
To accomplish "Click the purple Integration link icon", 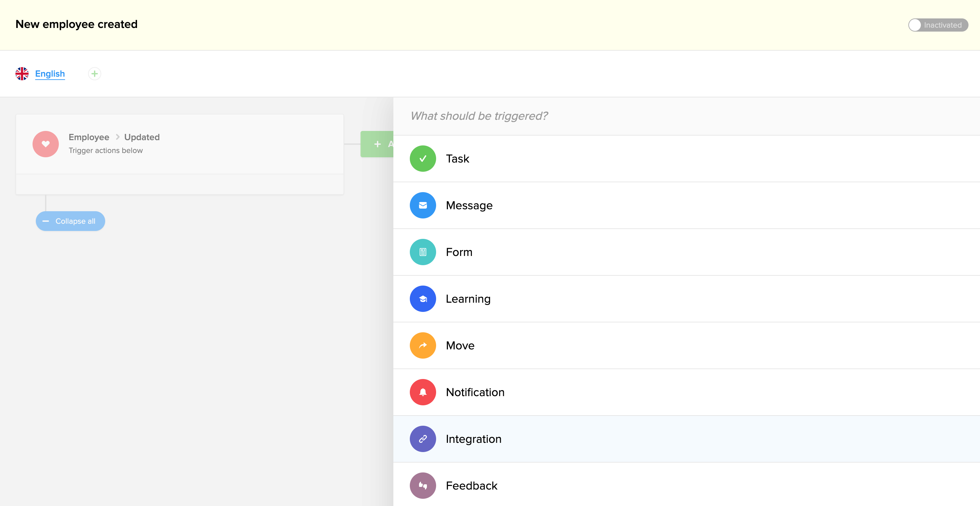I will click(x=423, y=439).
